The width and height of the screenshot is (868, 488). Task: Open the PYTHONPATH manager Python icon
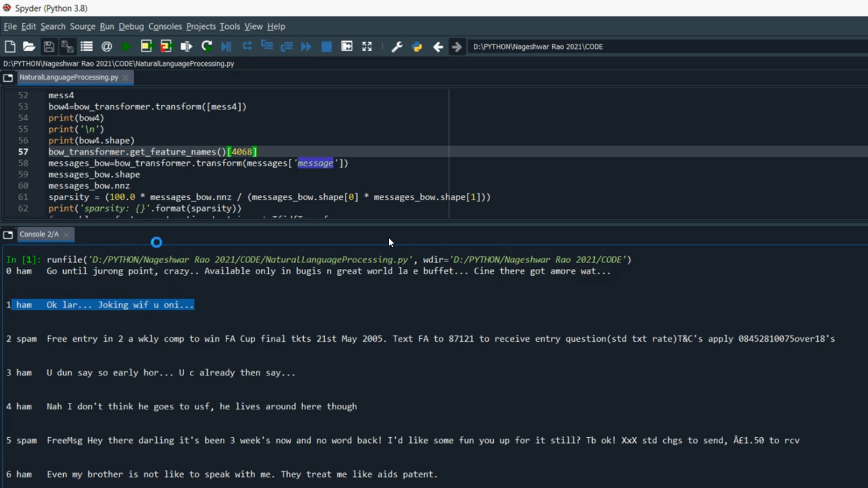(x=417, y=47)
